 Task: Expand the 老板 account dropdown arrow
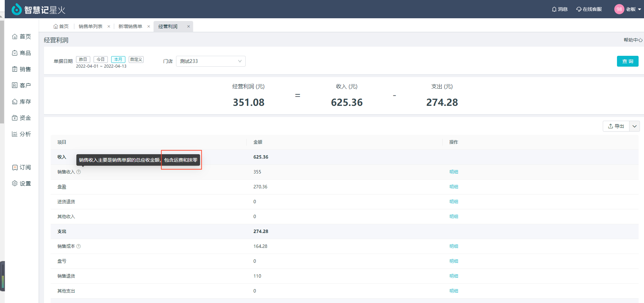pos(639,9)
